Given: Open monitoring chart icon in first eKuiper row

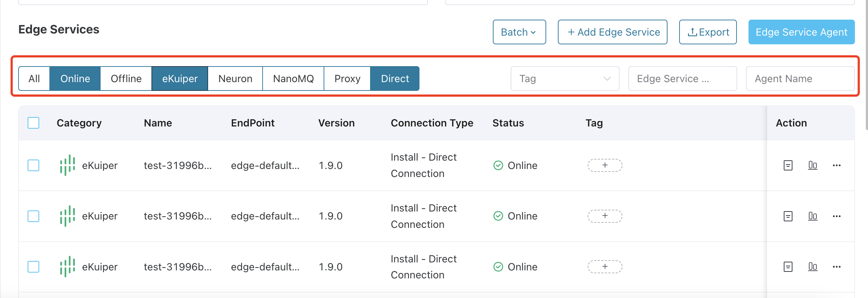Looking at the screenshot, I should pos(812,165).
